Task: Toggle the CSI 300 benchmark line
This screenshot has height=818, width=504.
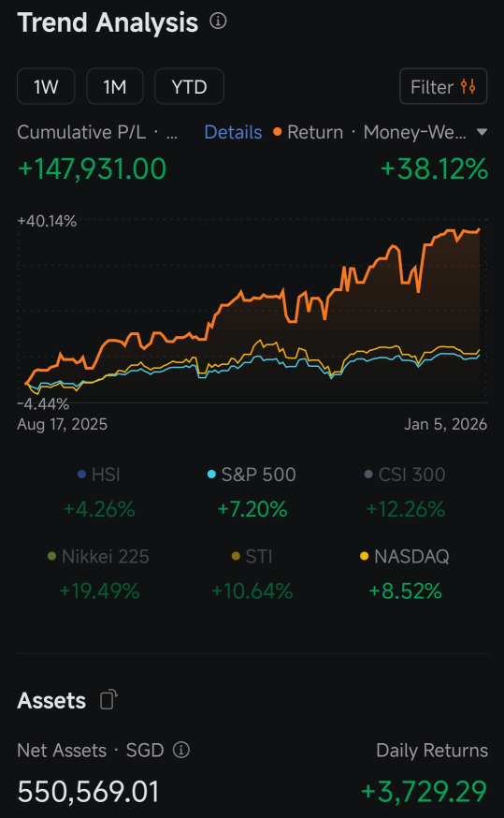Action: tap(405, 475)
